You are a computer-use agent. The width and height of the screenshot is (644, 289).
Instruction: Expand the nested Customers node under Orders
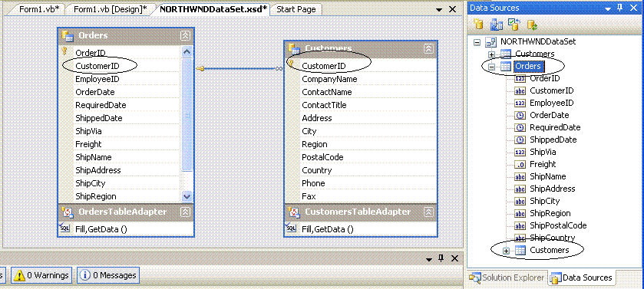point(506,251)
